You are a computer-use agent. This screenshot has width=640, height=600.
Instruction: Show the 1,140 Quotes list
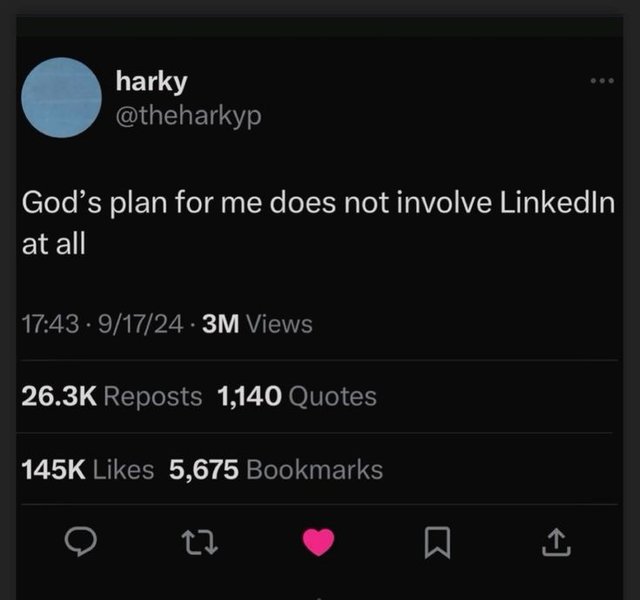[x=297, y=396]
